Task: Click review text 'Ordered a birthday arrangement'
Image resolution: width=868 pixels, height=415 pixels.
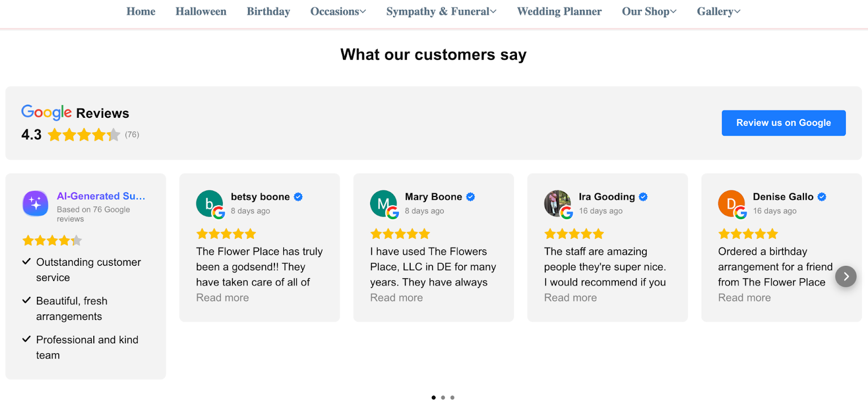Action: coord(763,259)
